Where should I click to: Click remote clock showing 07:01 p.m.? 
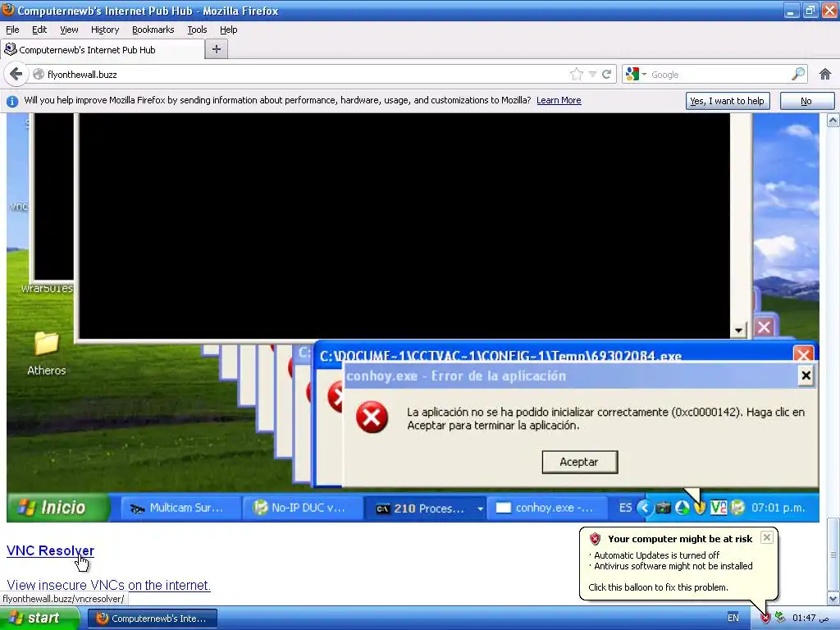coord(778,507)
